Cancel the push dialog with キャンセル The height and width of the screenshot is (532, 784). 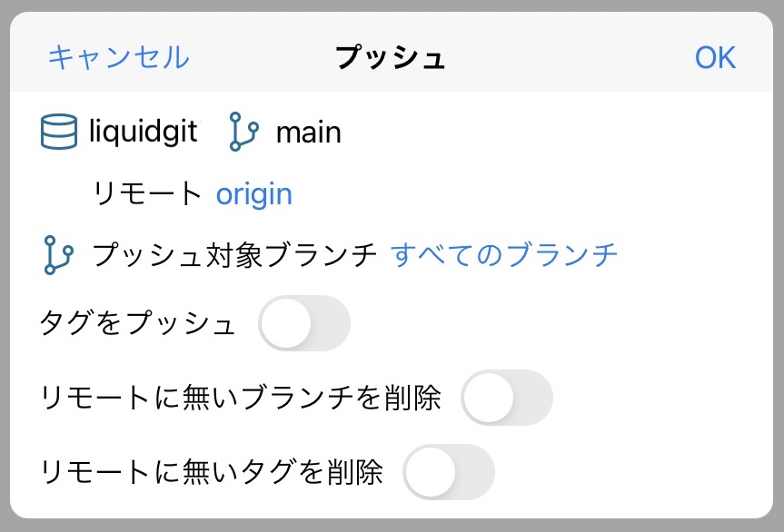click(118, 57)
